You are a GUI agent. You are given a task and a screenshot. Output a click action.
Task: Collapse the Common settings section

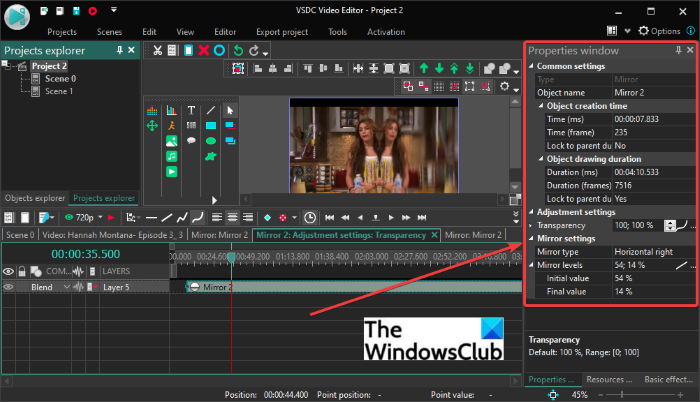(x=531, y=66)
